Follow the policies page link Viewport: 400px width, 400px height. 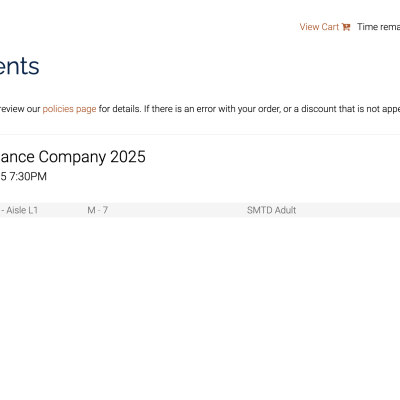tap(69, 109)
